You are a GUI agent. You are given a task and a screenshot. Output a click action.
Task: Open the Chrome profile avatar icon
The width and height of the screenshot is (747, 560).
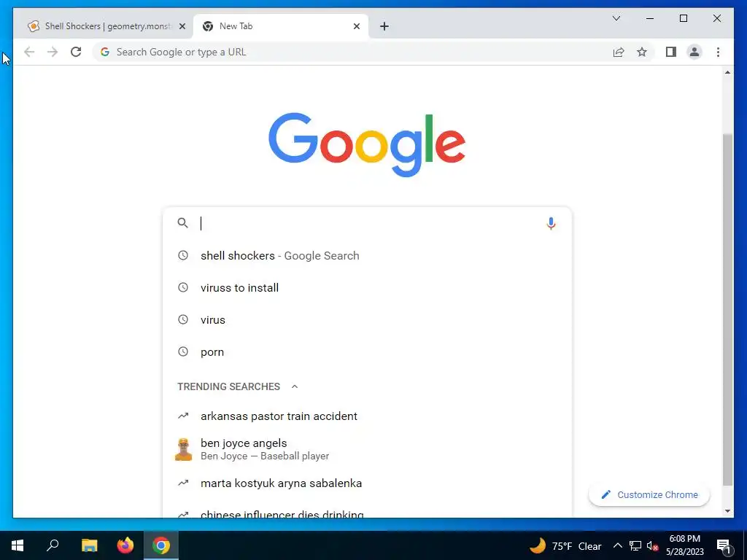(694, 52)
